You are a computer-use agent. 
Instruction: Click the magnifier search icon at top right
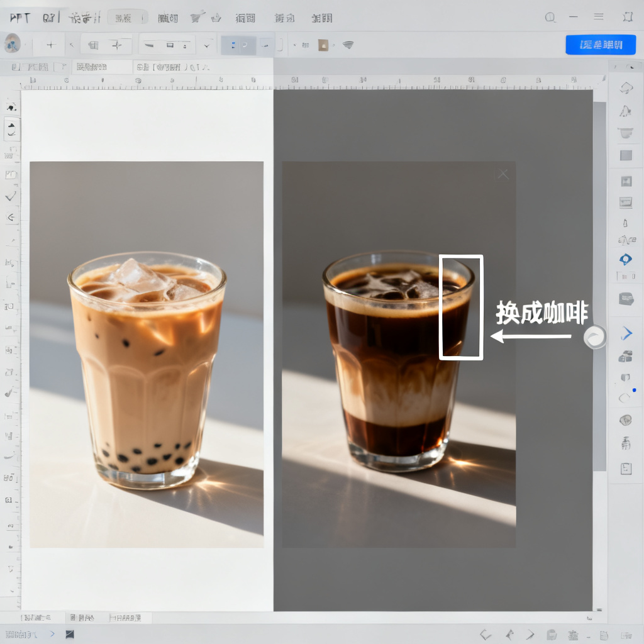click(x=550, y=17)
